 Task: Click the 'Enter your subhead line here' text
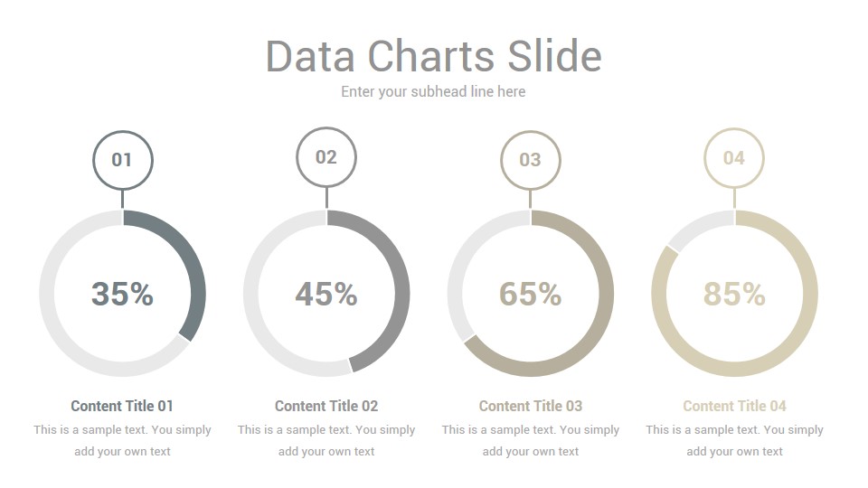(x=433, y=92)
